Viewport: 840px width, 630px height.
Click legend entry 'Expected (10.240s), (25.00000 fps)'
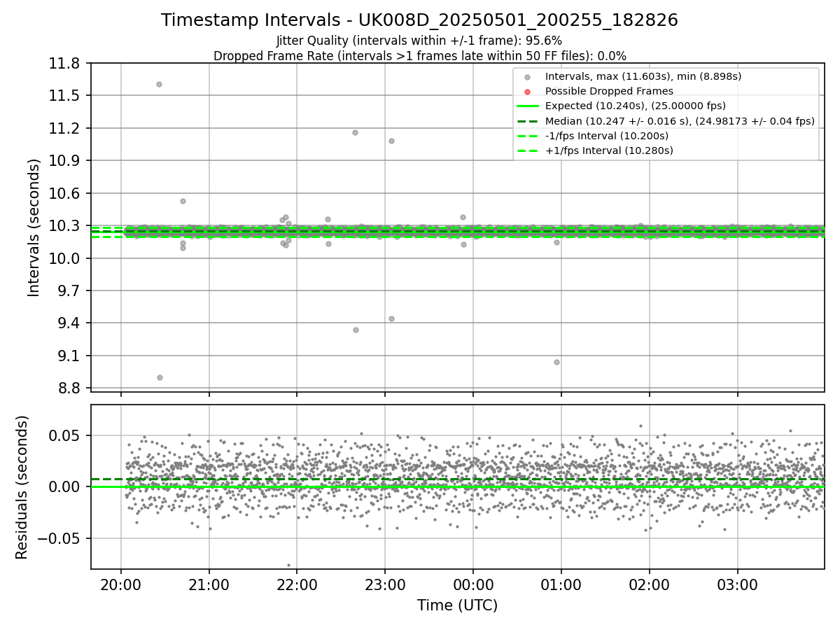[636, 106]
